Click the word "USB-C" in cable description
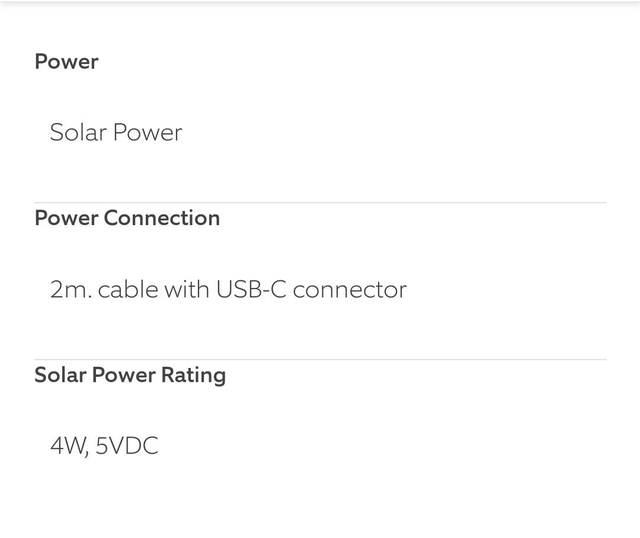Screen dimensions: 640x538 coord(251,290)
